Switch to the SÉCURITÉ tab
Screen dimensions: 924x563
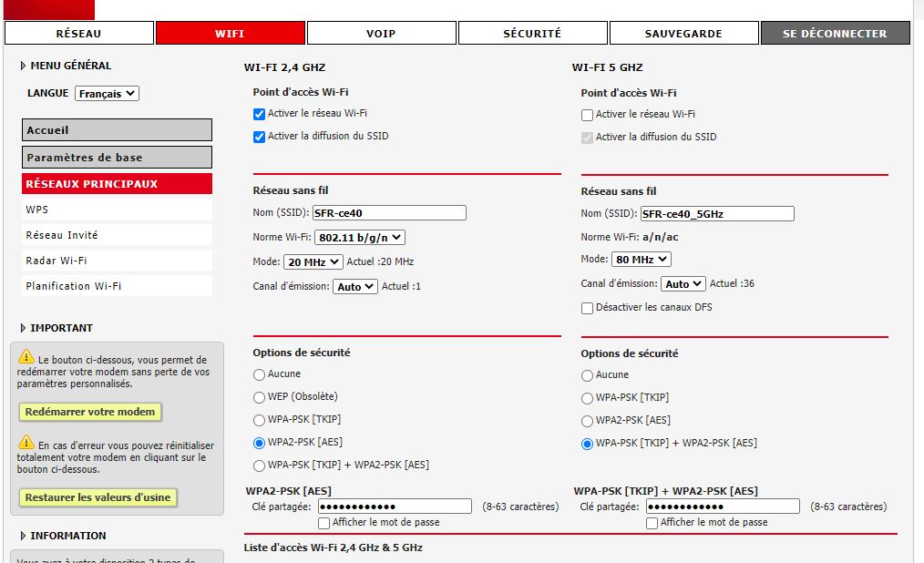coord(532,34)
